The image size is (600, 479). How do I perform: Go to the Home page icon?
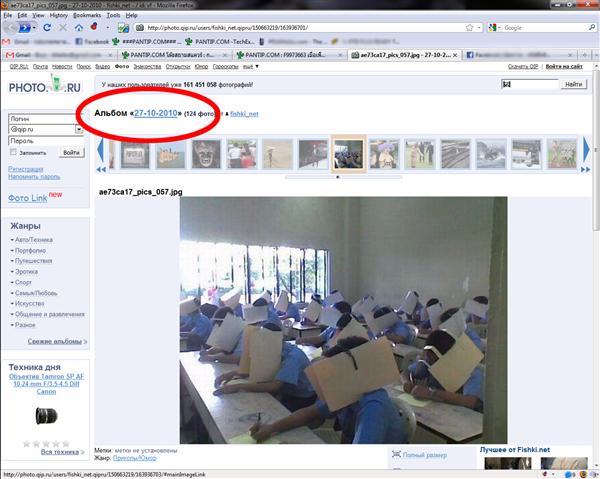click(79, 28)
